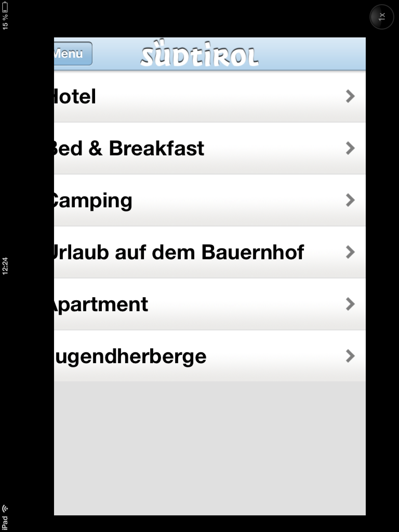Screen dimensions: 399x532
Task: Click the Bed & Breakfast chevron arrow
Action: coord(350,148)
